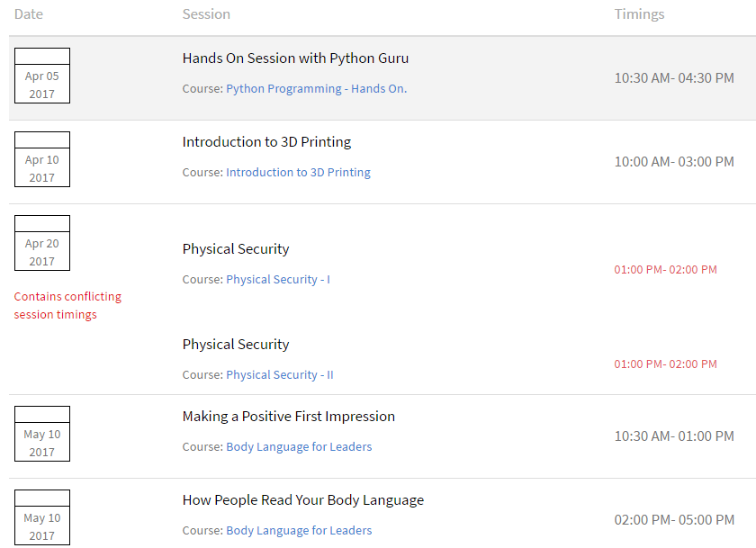Select the second May 10 2017 date box

coord(41,517)
